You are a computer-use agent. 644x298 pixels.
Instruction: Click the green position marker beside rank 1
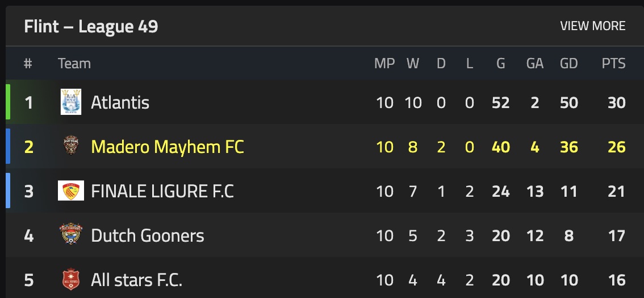tap(8, 102)
